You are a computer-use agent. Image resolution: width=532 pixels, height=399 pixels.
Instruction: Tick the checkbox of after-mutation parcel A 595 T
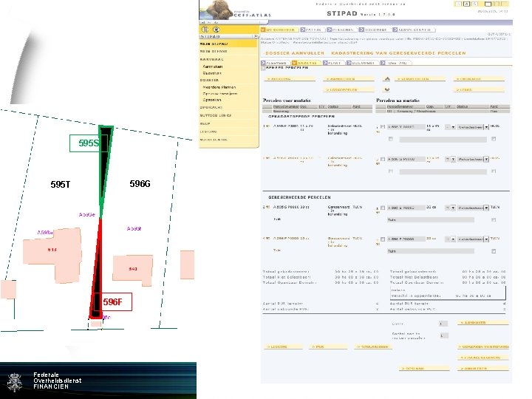click(x=383, y=127)
